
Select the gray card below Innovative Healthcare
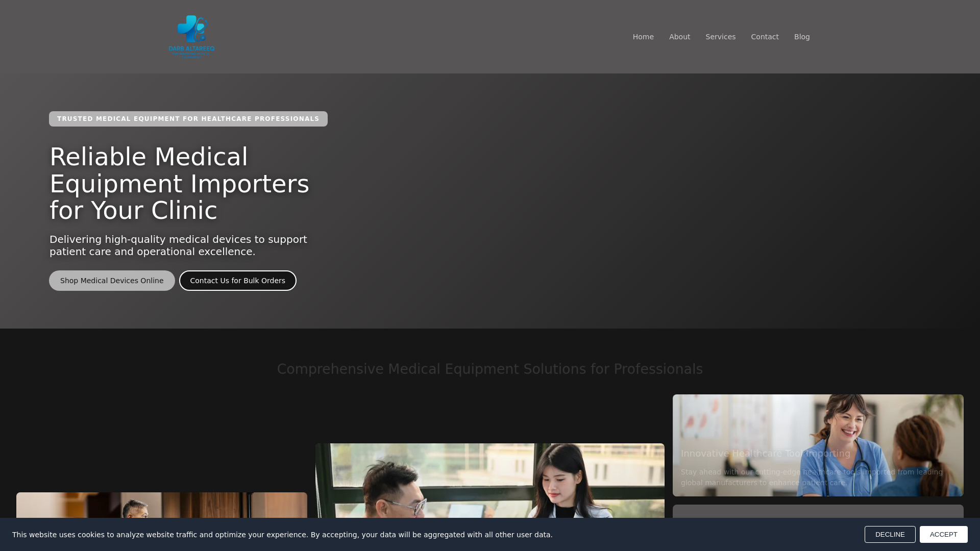(x=817, y=511)
